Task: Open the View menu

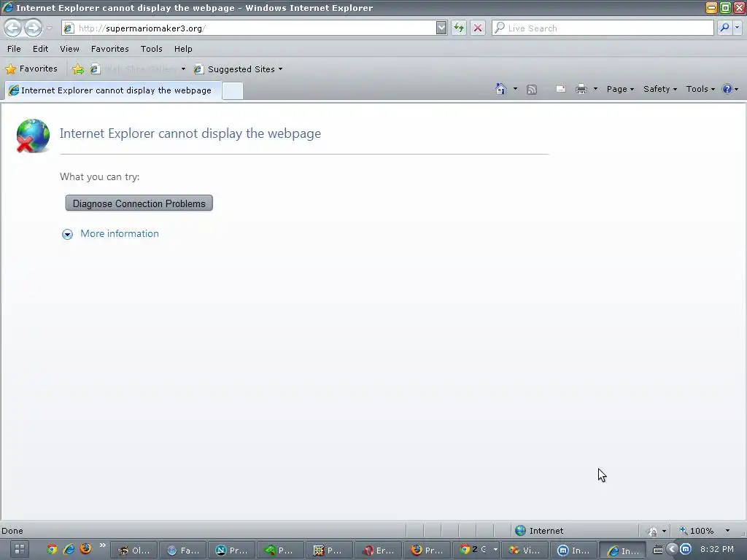Action: point(69,49)
